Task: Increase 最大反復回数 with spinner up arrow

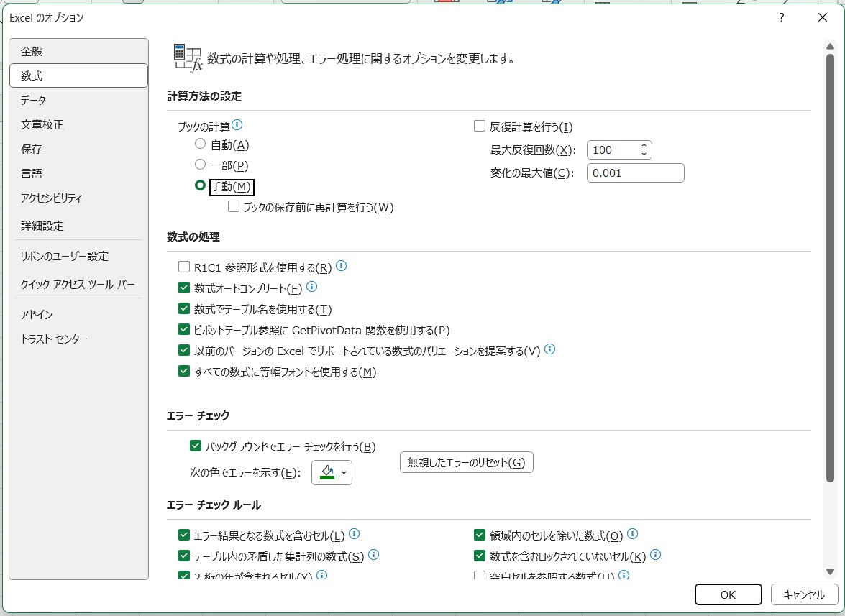Action: (644, 145)
